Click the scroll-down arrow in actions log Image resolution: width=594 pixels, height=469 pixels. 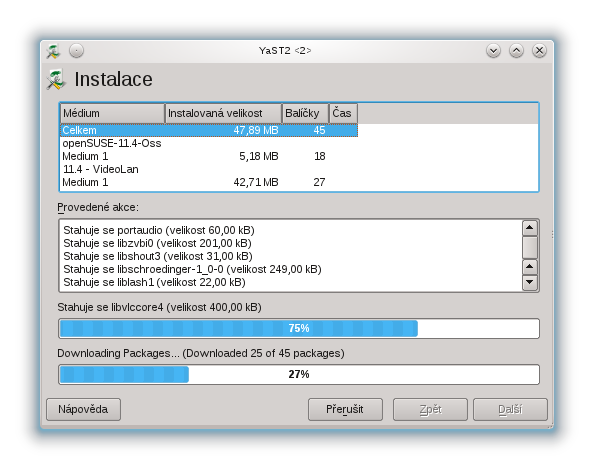530,282
